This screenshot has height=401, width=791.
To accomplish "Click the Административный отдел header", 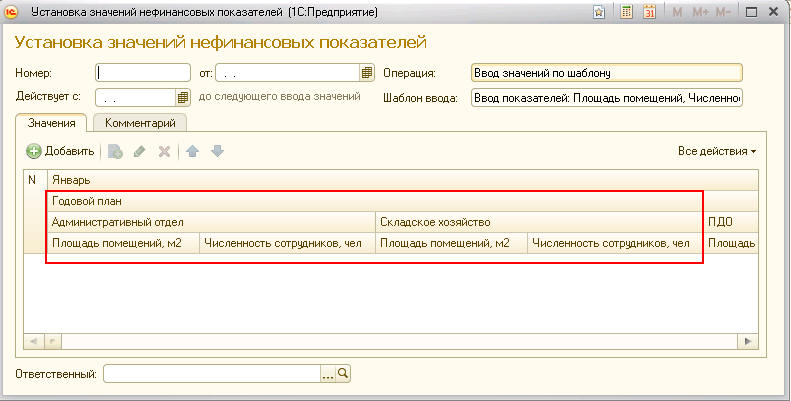I will coord(211,222).
